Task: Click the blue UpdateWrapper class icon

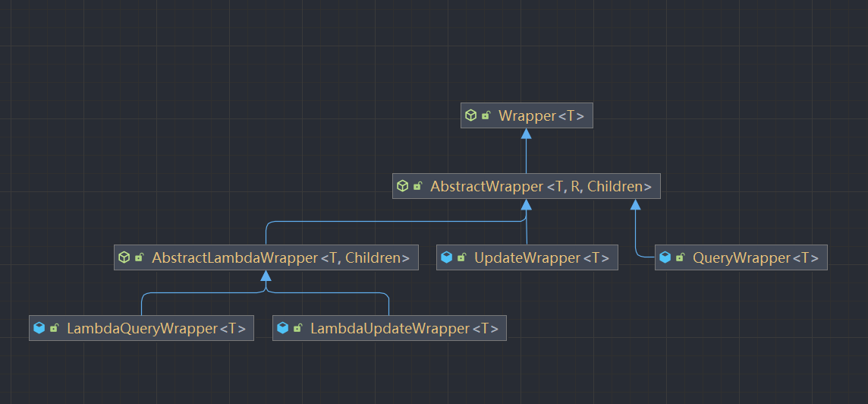Action: 446,258
